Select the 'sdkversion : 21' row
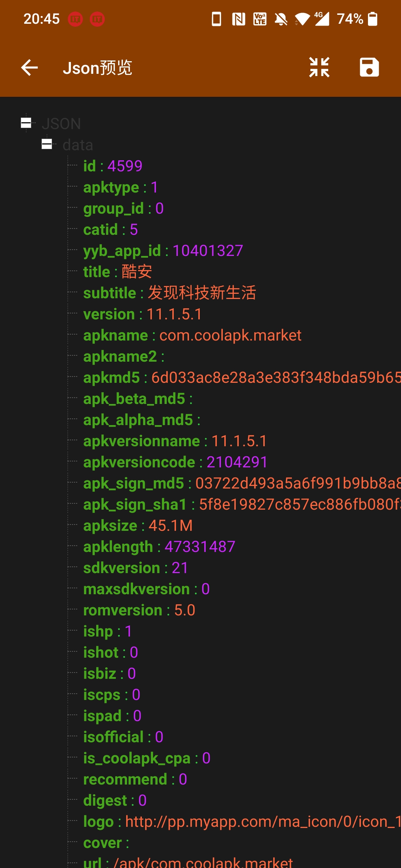Image resolution: width=401 pixels, height=868 pixels. point(136,568)
